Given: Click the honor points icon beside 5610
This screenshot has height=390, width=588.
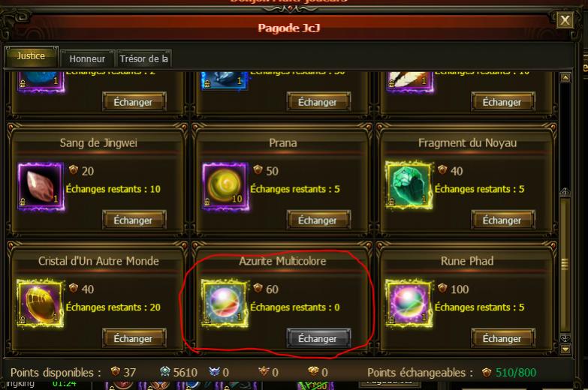Looking at the screenshot, I should 165,372.
